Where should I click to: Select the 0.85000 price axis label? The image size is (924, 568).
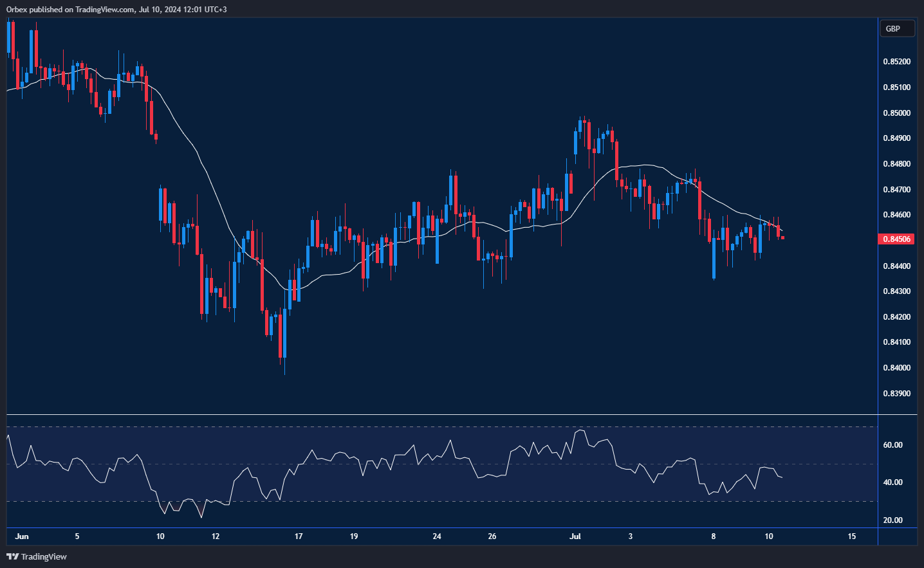click(x=896, y=113)
